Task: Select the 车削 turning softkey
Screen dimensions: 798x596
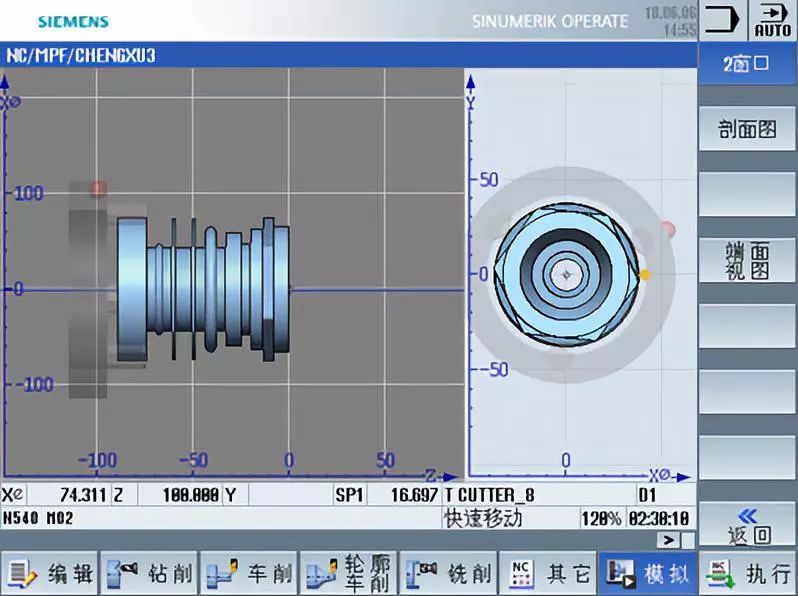Action: point(249,573)
